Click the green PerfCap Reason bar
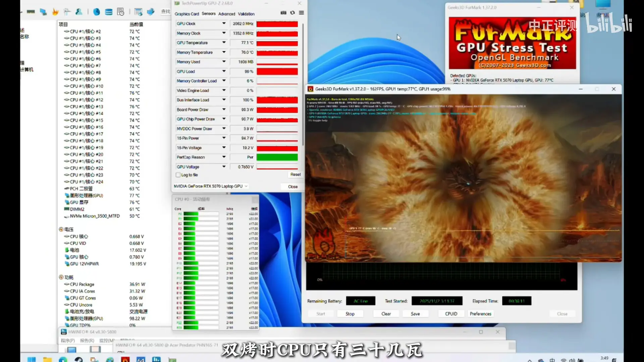The width and height of the screenshot is (644, 362). coord(277,157)
